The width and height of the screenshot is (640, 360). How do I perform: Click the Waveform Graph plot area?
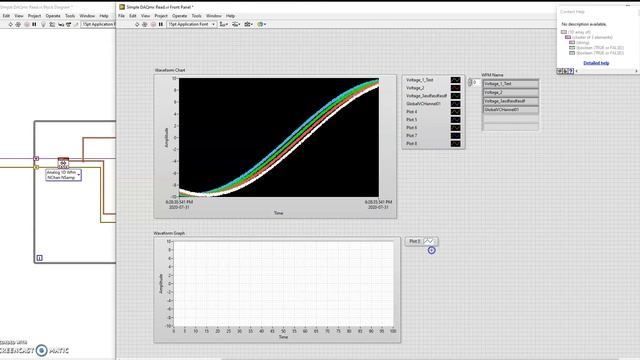284,284
